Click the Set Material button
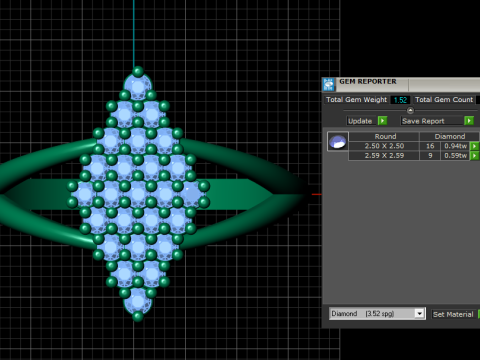The height and width of the screenshot is (360, 480). click(x=453, y=314)
